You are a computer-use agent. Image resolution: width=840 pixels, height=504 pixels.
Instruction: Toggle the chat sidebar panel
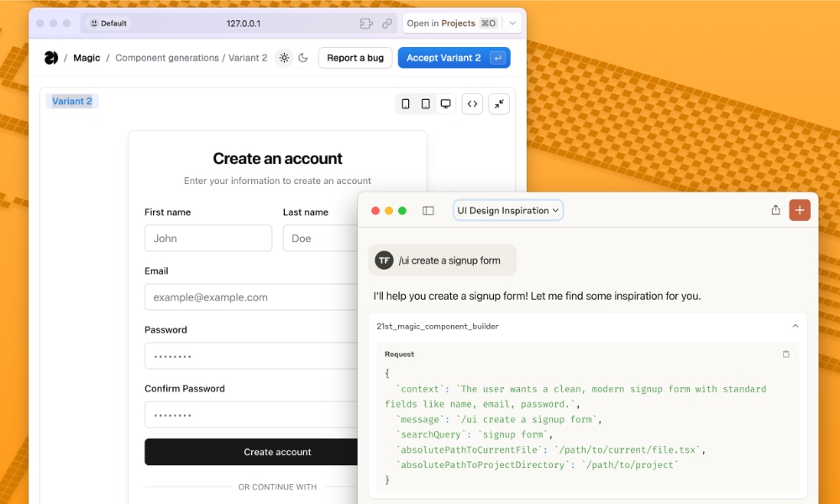pyautogui.click(x=428, y=211)
